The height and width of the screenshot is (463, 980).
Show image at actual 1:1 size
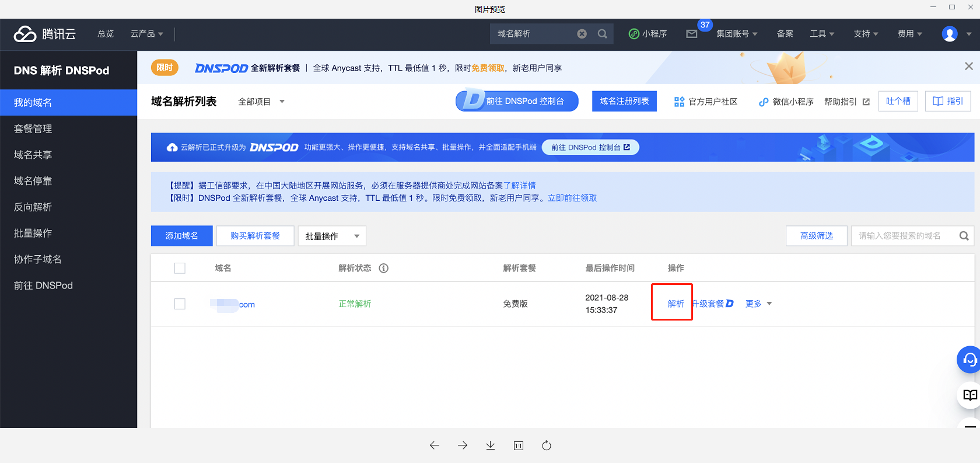pos(519,445)
